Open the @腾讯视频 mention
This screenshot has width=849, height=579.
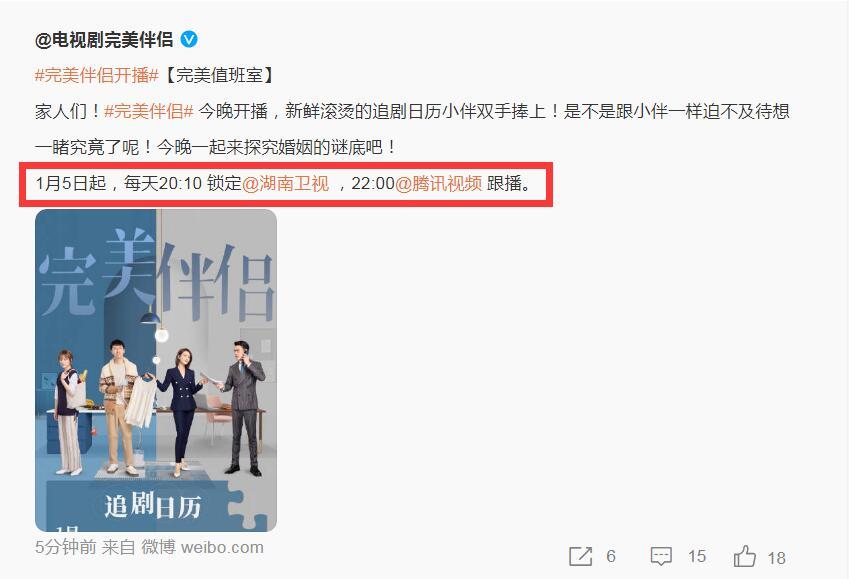pos(439,184)
